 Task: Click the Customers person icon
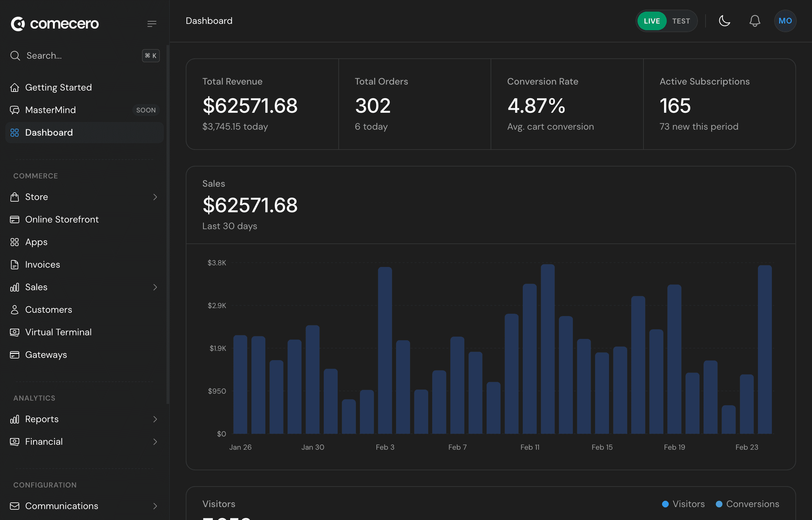(x=15, y=309)
